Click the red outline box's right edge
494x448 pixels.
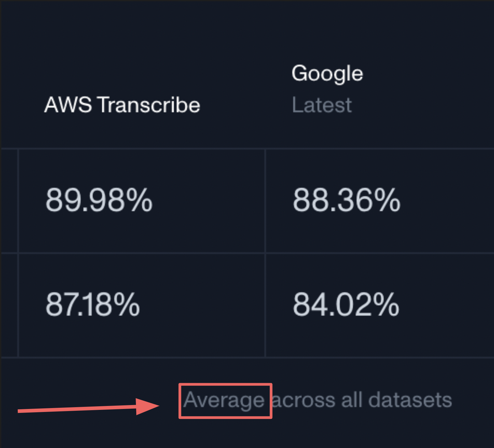[x=271, y=401]
